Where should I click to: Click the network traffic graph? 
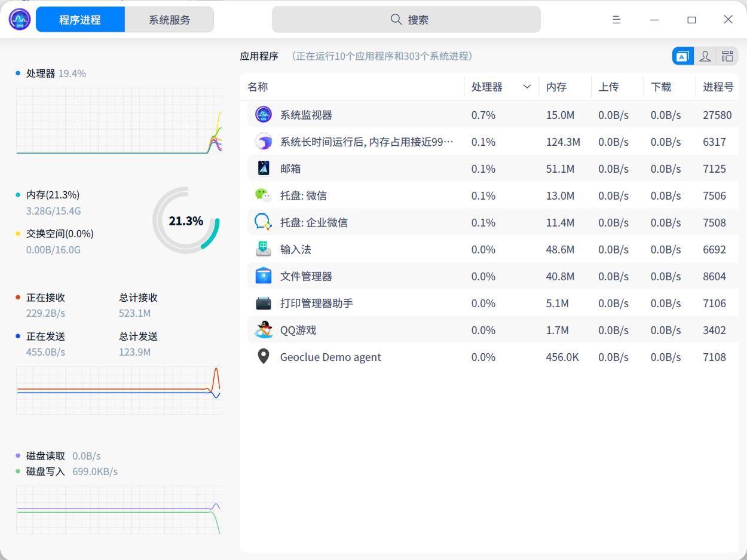(119, 390)
